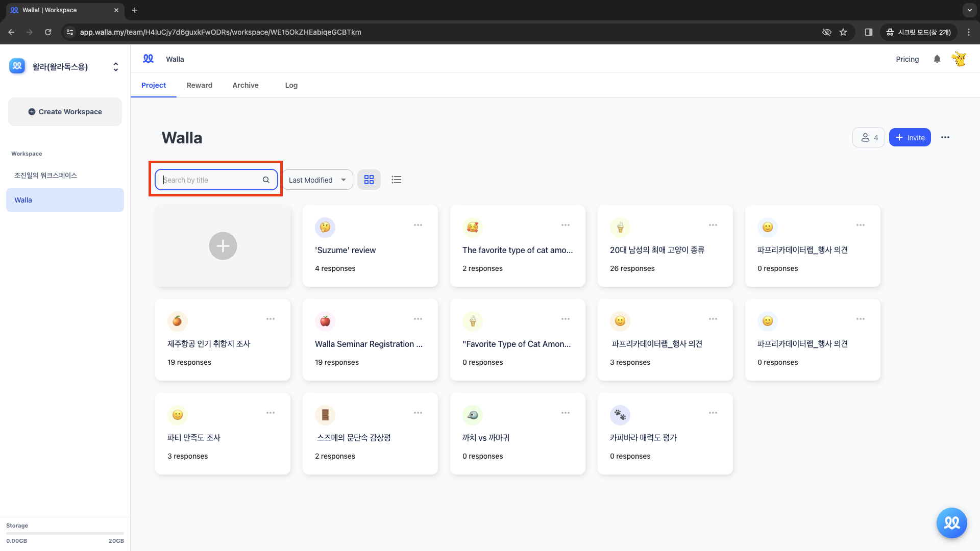
Task: Select the Project tab
Action: (153, 85)
